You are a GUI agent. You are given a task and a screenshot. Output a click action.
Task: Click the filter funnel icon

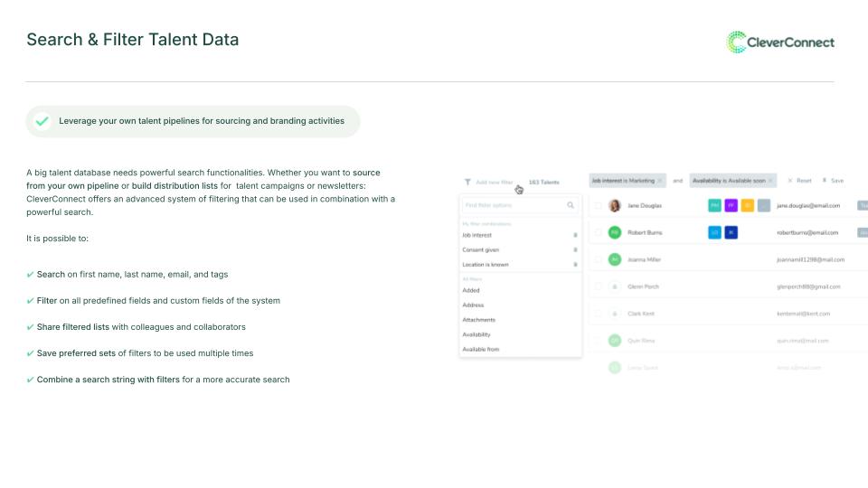tap(467, 182)
